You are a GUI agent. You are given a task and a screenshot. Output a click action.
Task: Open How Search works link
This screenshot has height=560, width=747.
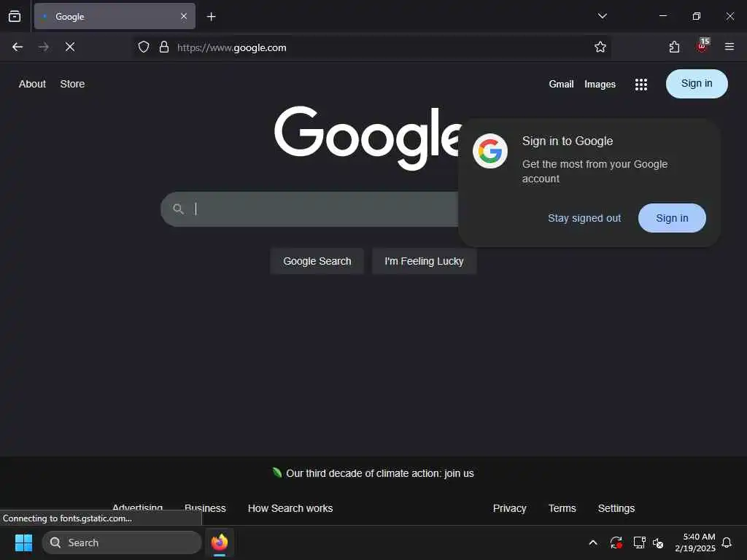290,508
